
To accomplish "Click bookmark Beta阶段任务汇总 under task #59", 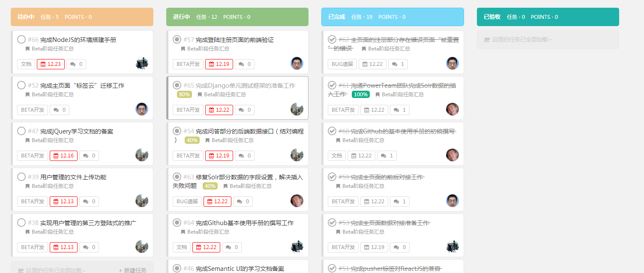I will coord(360,186).
